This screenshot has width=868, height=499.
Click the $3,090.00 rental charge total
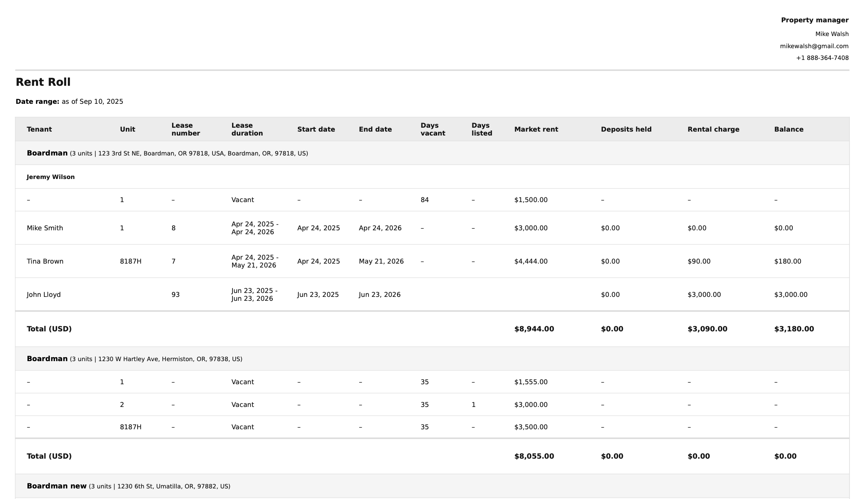(707, 329)
